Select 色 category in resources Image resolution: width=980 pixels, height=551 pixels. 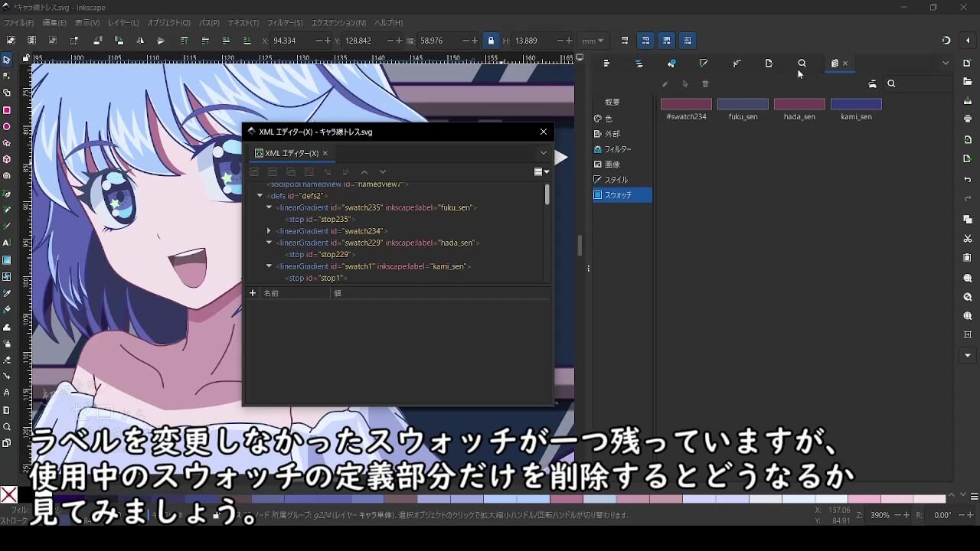click(622, 119)
